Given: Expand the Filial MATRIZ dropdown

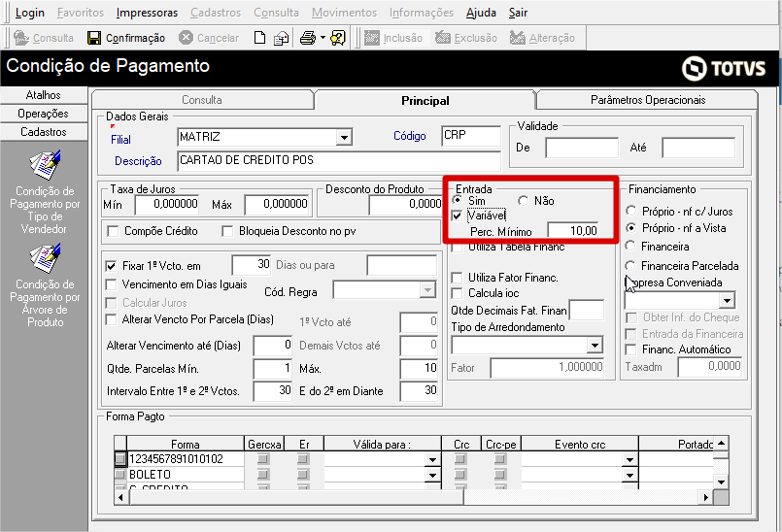Looking at the screenshot, I should tap(344, 137).
